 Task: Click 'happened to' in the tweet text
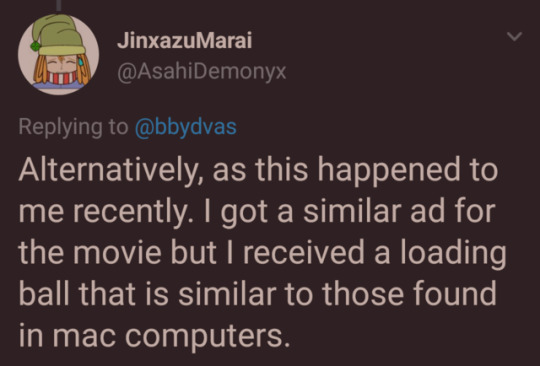tap(407, 171)
